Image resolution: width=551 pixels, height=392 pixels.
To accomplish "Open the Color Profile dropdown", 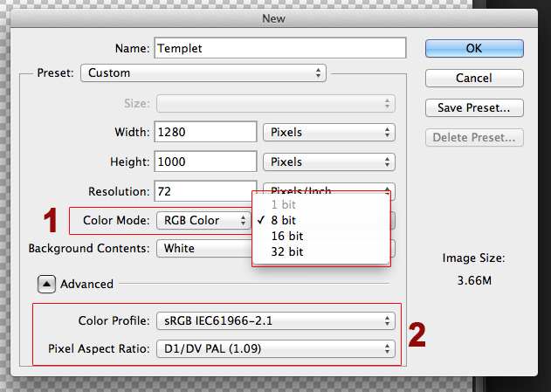I will coord(275,320).
